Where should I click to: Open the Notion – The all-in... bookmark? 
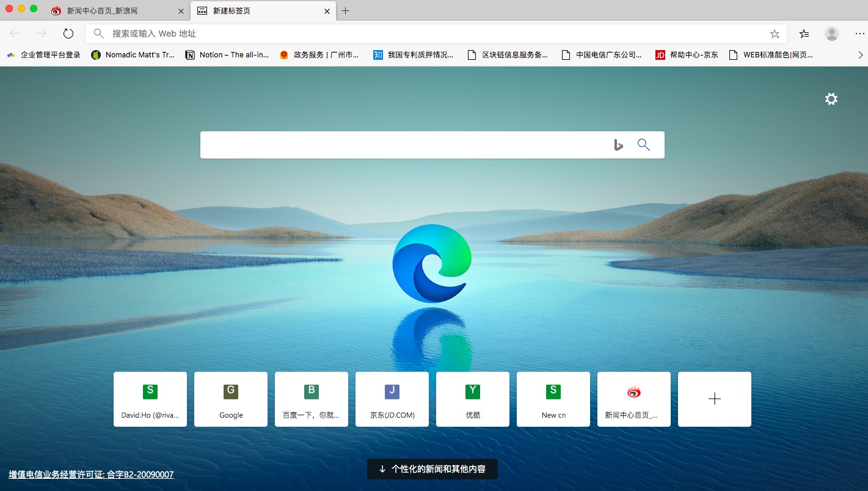point(227,55)
